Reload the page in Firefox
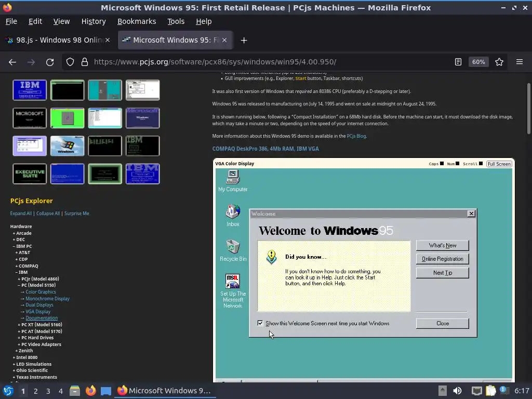This screenshot has height=399, width=532. coord(50,62)
